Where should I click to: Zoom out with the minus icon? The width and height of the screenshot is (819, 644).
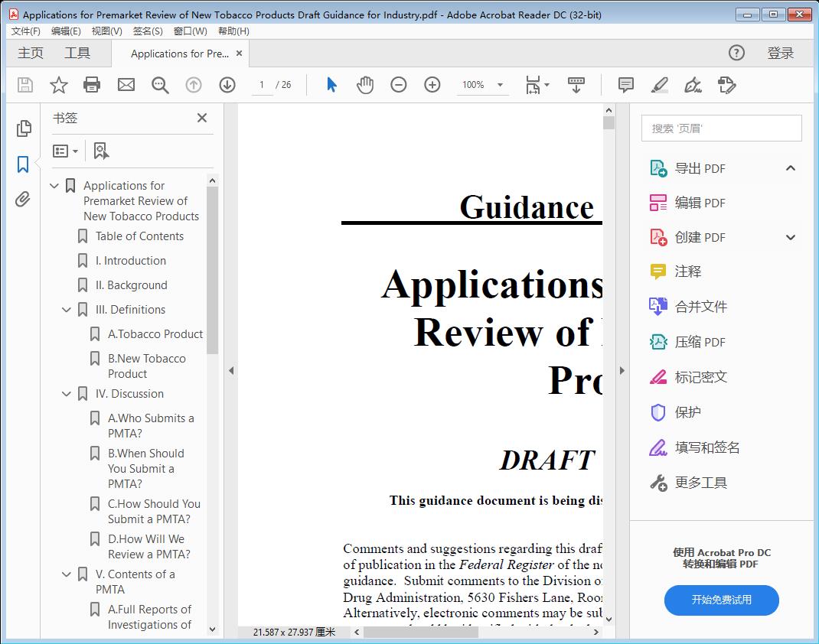click(398, 85)
